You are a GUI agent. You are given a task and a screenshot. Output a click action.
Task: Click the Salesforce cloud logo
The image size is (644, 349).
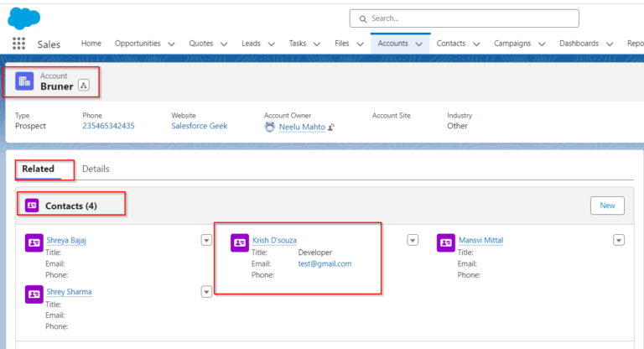point(24,17)
